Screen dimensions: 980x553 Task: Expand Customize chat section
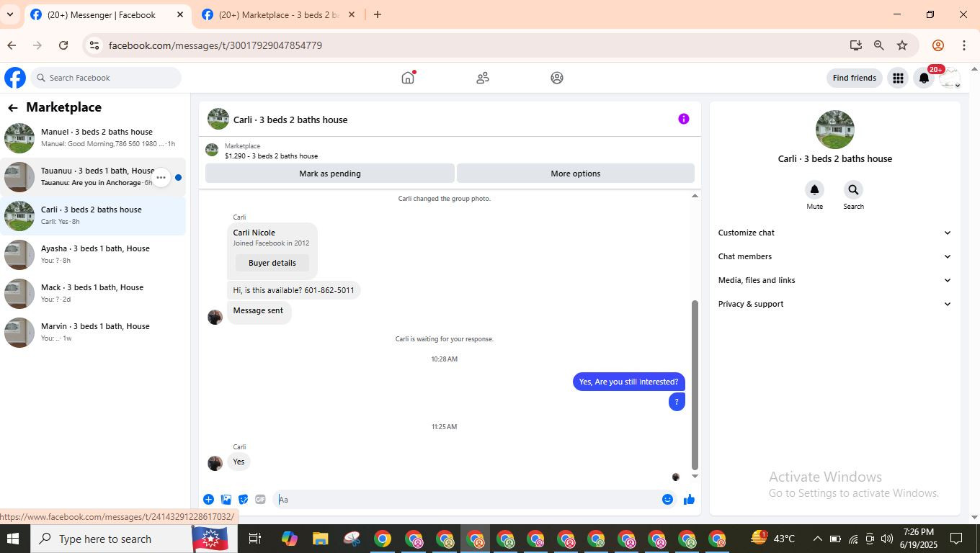[x=834, y=233]
